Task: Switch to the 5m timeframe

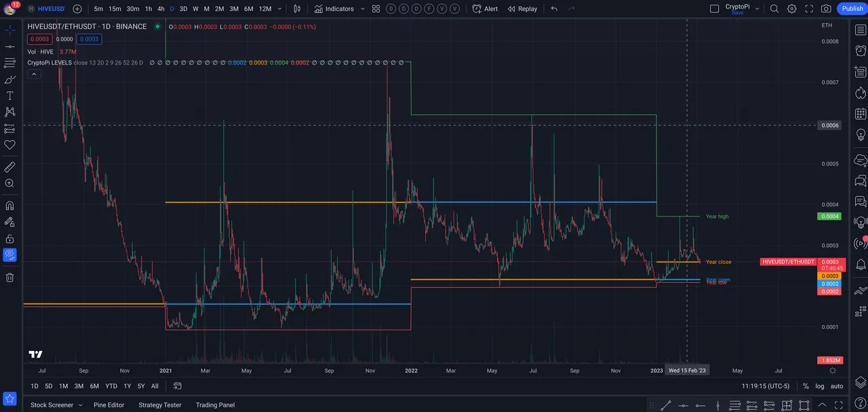Action: [x=98, y=9]
